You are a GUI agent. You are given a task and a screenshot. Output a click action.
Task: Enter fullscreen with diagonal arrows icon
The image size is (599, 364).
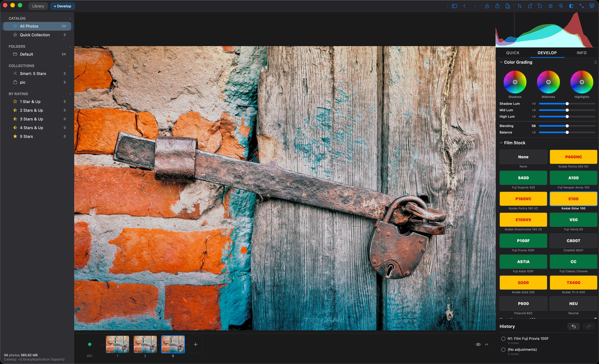coord(581,6)
